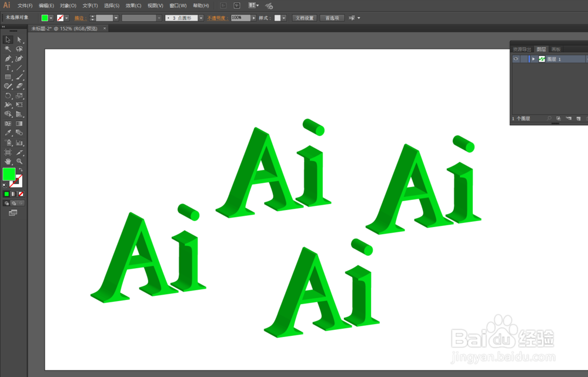588x377 pixels.
Task: Reset to default fill and stroke
Action: click(x=5, y=185)
